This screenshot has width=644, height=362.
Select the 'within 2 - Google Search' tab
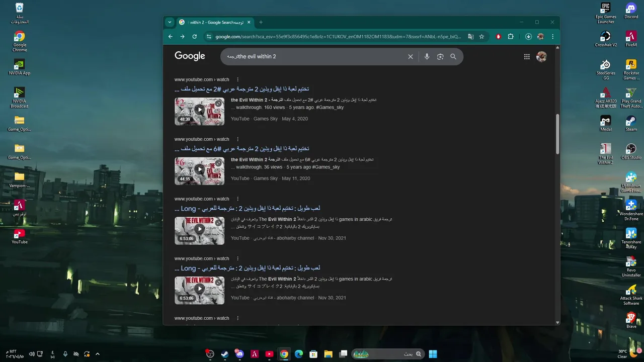[x=215, y=22]
